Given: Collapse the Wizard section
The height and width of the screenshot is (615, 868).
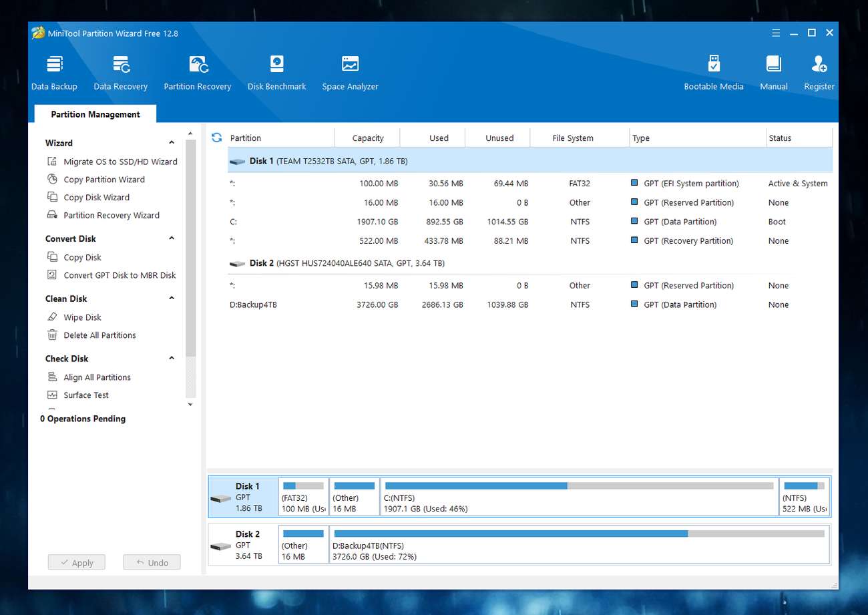Looking at the screenshot, I should 172,143.
